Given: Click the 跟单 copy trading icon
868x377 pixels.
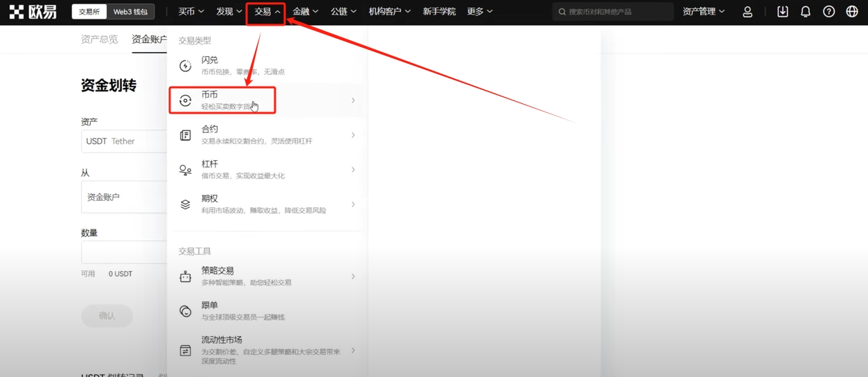Looking at the screenshot, I should (x=186, y=311).
